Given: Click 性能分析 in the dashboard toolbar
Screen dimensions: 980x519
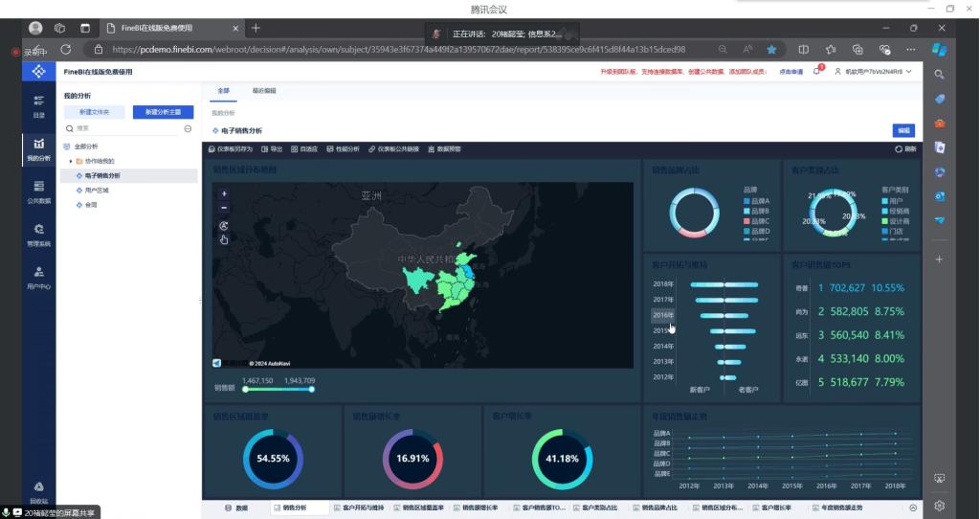Looking at the screenshot, I should point(343,149).
